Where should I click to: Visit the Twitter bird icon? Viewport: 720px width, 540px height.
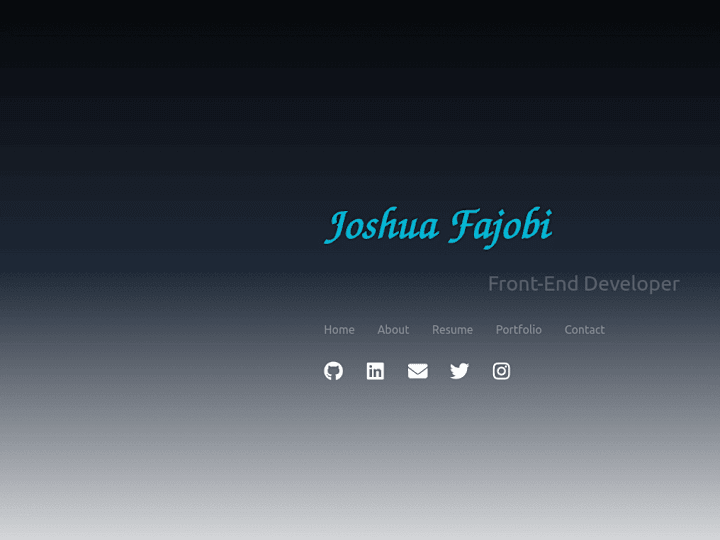pyautogui.click(x=459, y=371)
